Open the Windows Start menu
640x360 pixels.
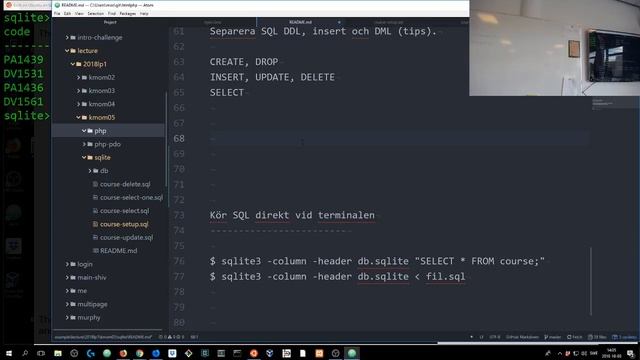coord(9,353)
